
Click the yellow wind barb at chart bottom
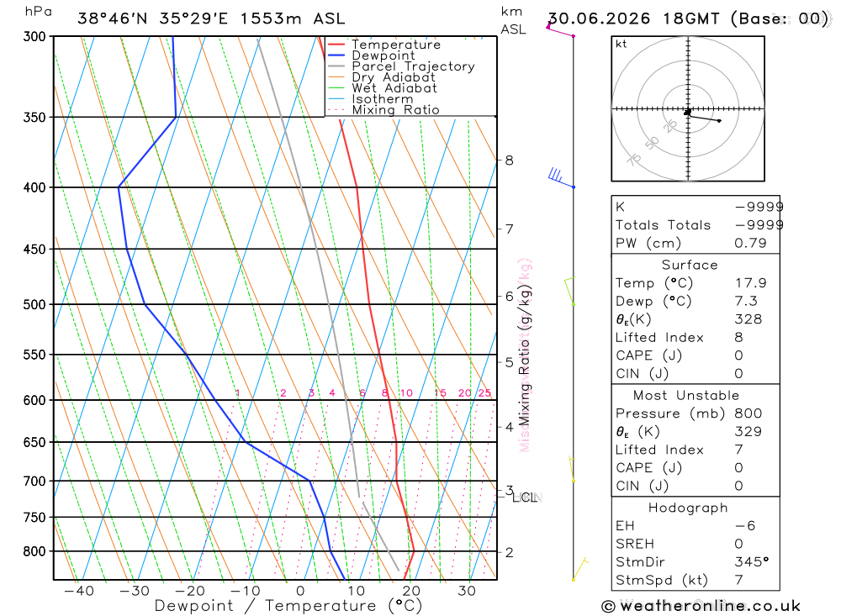(x=579, y=569)
